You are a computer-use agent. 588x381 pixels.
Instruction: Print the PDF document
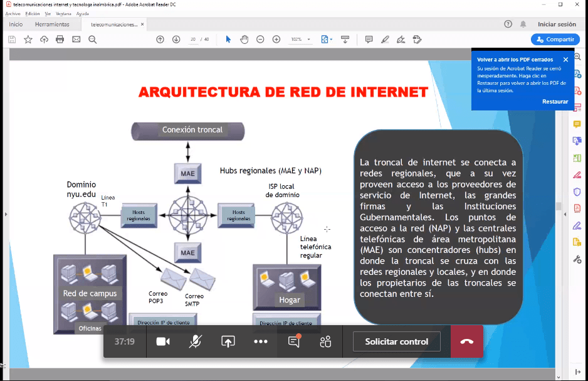[60, 40]
